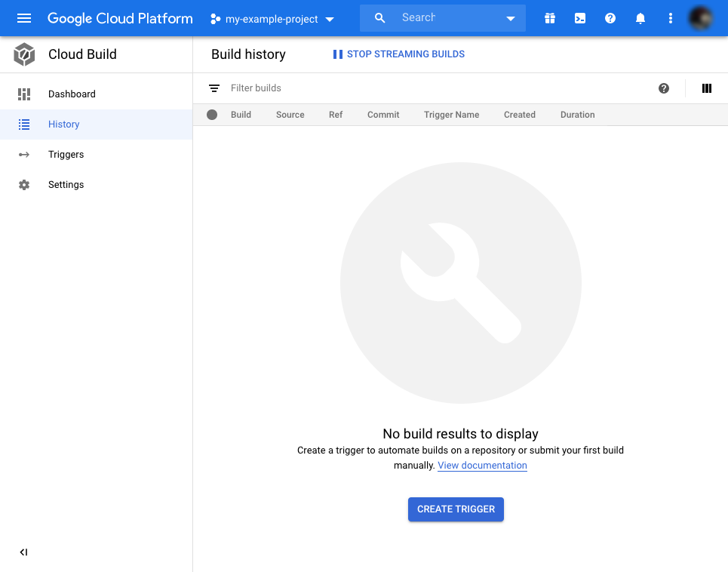Select the History sidebar item

click(96, 125)
